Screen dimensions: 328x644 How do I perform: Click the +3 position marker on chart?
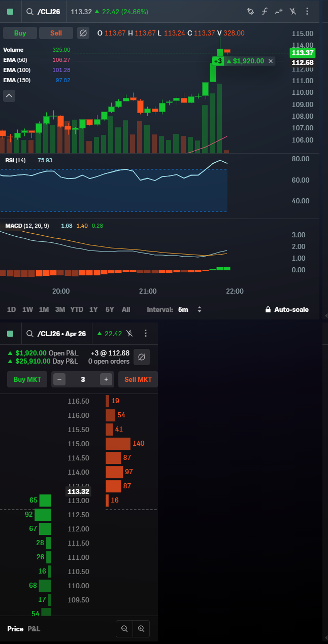(x=217, y=61)
